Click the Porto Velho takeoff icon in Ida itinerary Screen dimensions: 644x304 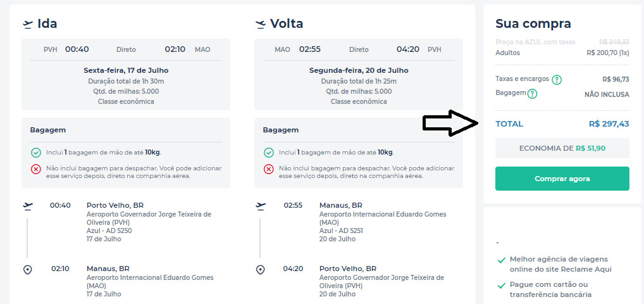coord(27,206)
